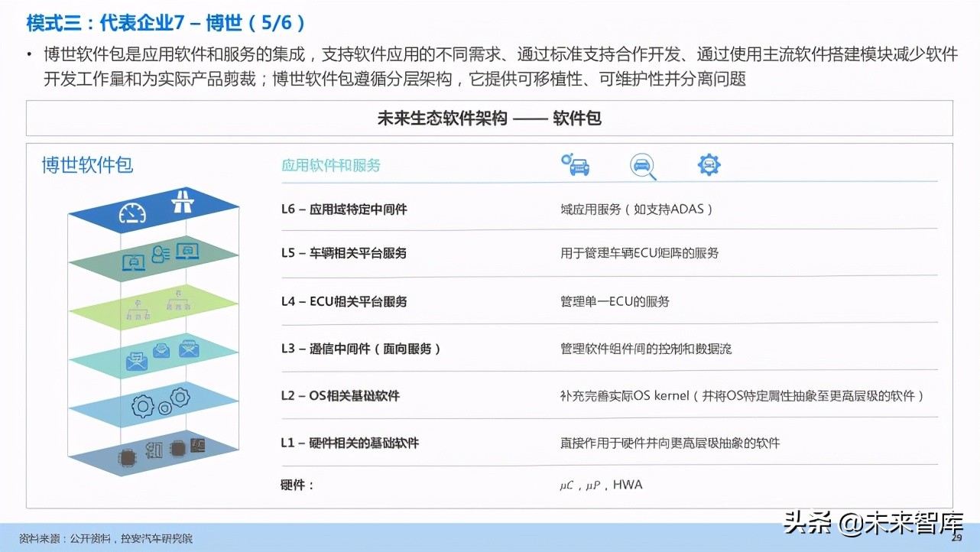The image size is (980, 552).
Task: Click the car under magnifier icon
Action: point(643,166)
